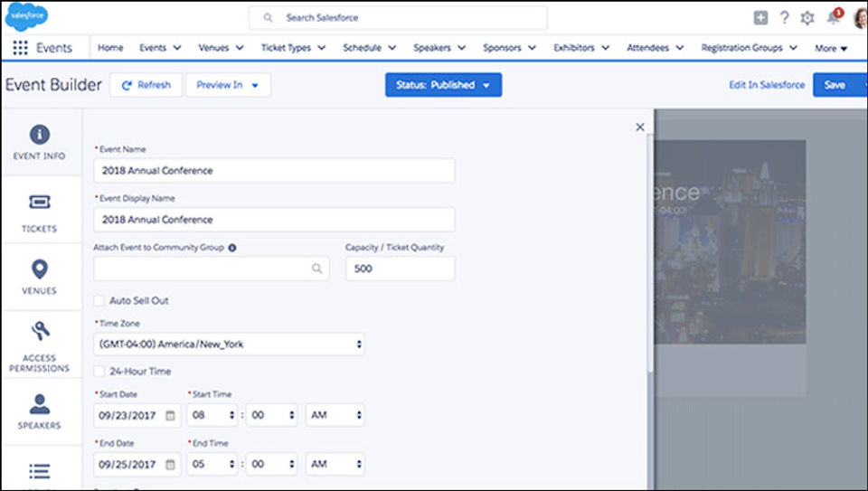868x491 pixels.
Task: Expand the Speakers tab chevron
Action: [x=462, y=48]
